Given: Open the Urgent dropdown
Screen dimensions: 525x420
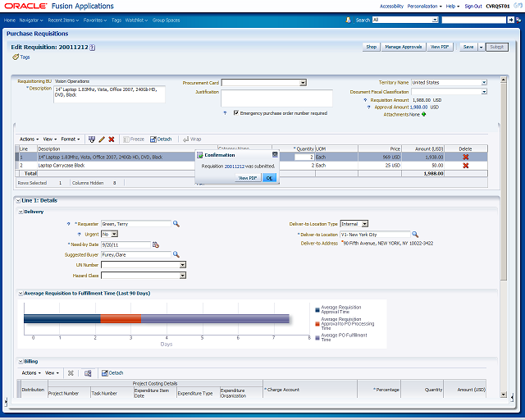Looking at the screenshot, I should 115,234.
